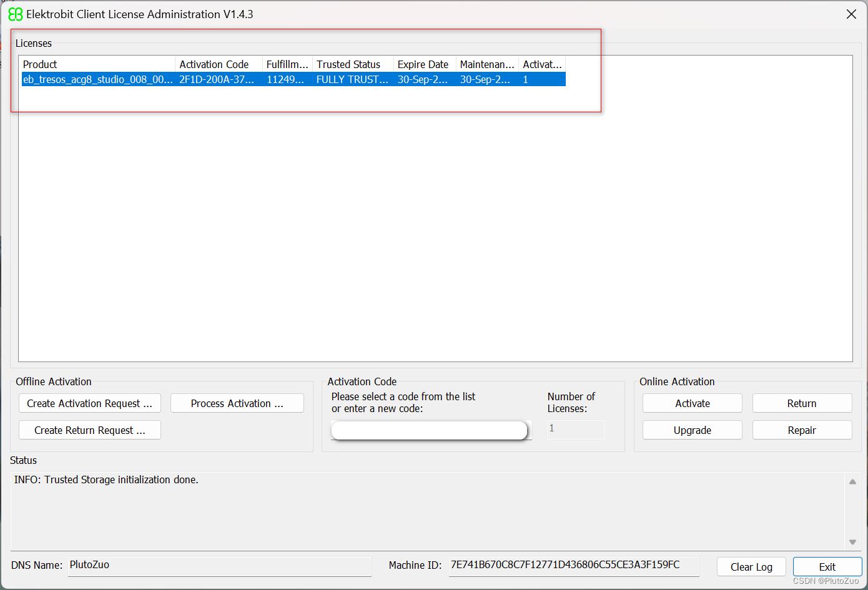Click the Number of Licenses field

tap(576, 429)
